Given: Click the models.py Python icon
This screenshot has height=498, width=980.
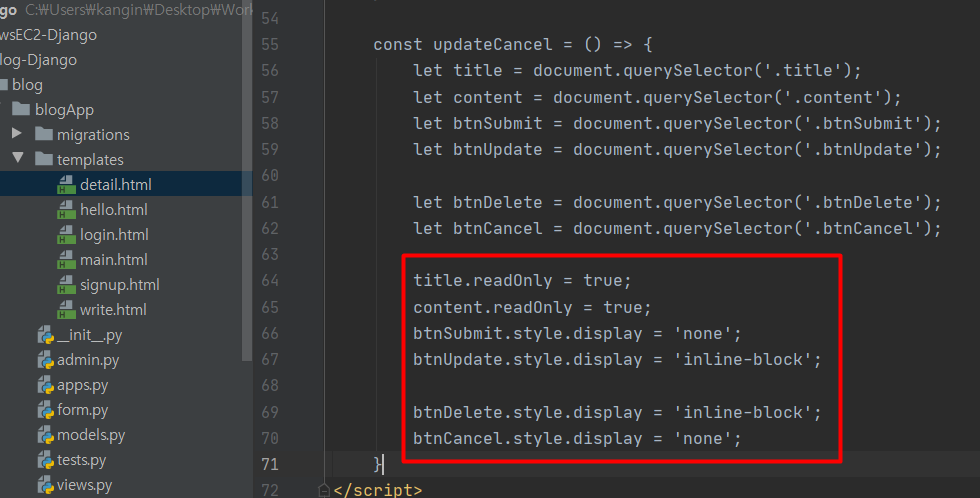Looking at the screenshot, I should pos(46,435).
